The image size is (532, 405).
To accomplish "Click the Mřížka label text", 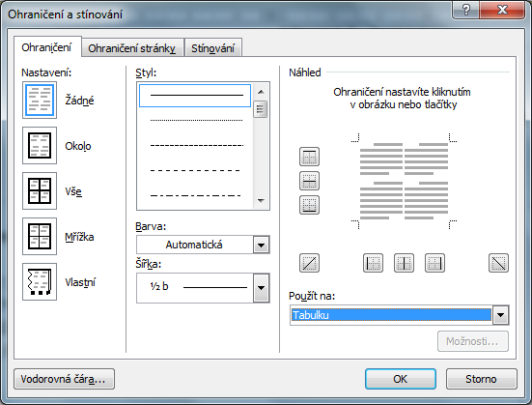I will point(79,237).
